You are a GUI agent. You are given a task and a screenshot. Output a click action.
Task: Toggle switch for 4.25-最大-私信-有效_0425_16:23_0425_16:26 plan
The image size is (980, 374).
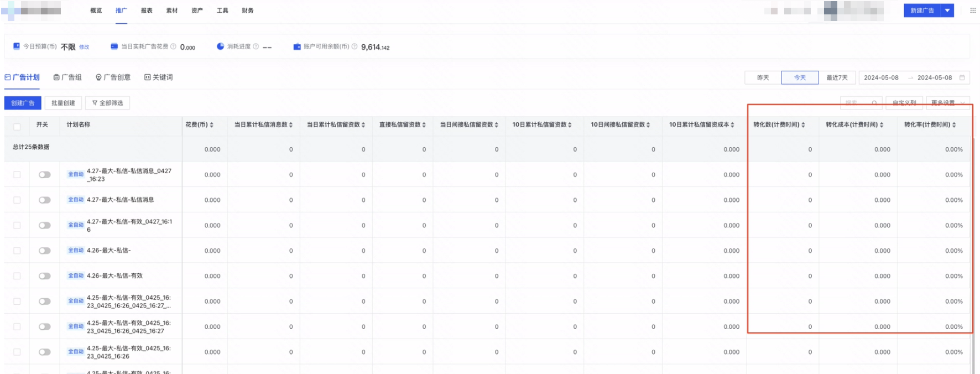coord(45,352)
